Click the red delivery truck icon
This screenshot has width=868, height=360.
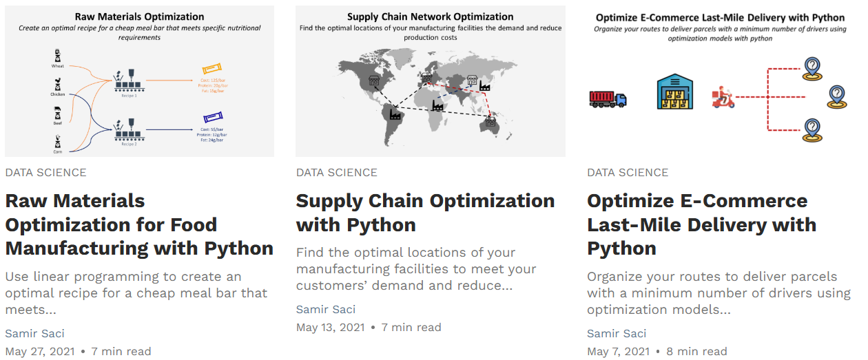(x=608, y=99)
